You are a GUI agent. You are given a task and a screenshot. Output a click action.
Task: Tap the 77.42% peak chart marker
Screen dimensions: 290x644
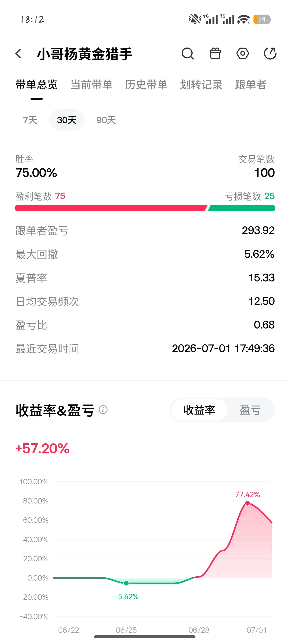pos(248,503)
